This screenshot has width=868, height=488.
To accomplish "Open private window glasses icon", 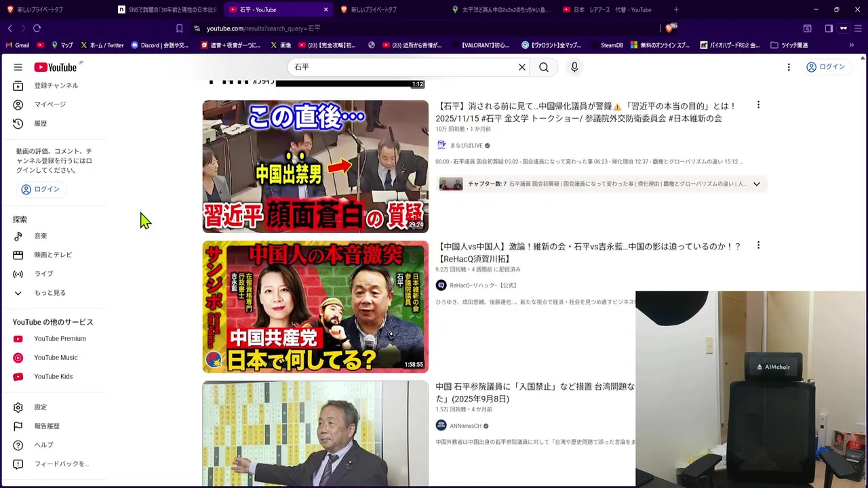I will pos(844,28).
